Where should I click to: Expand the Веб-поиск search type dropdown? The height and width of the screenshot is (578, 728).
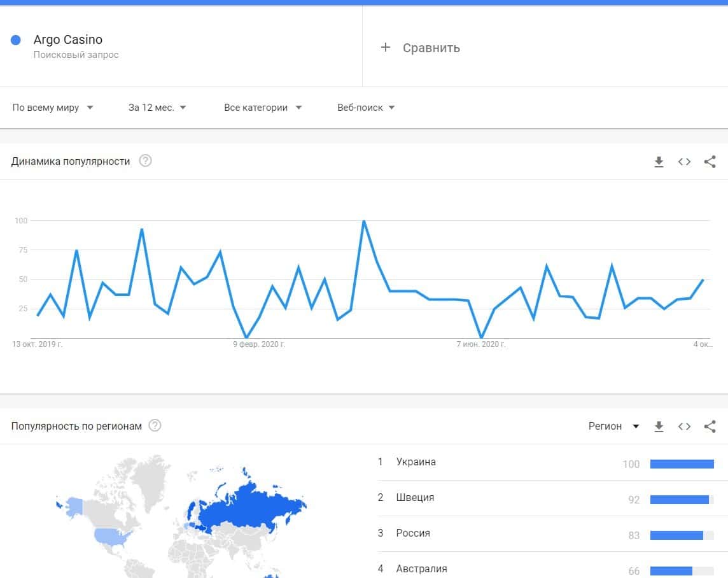point(366,108)
